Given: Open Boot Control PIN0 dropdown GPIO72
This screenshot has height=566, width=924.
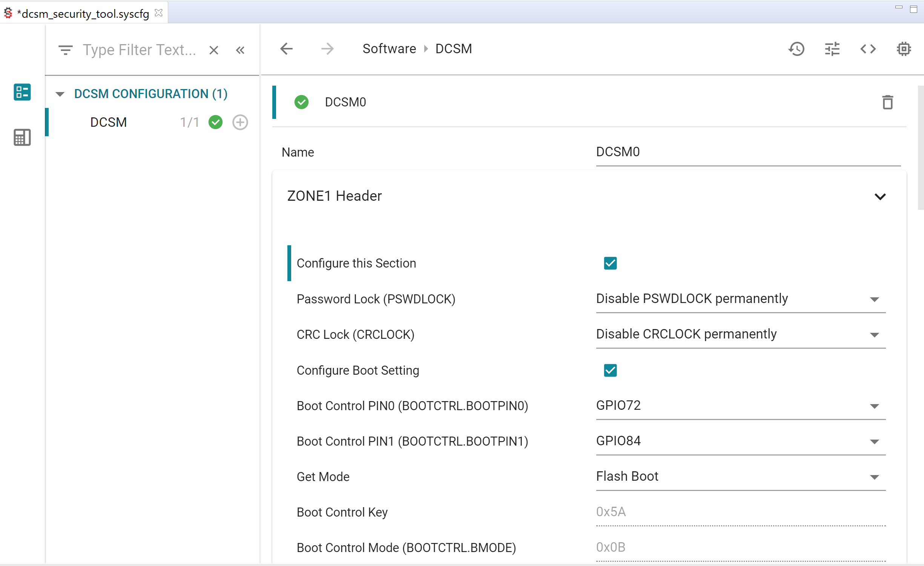Looking at the screenshot, I should tap(741, 406).
